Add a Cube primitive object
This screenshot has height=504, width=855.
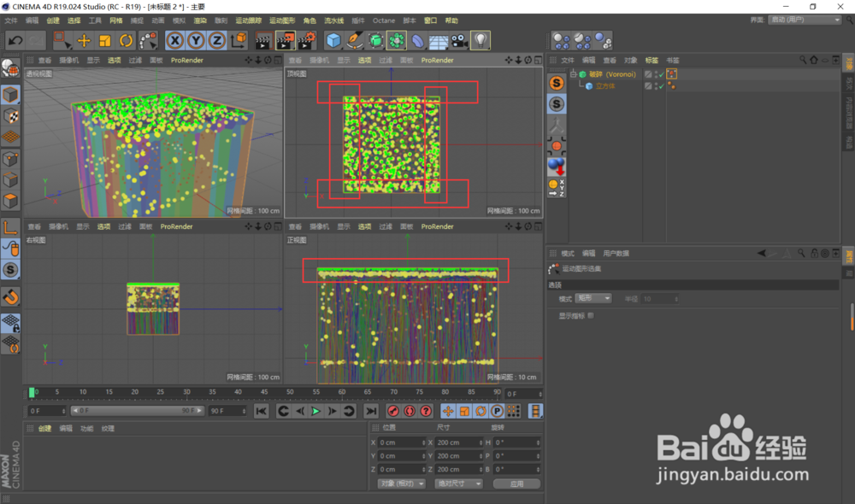click(x=333, y=41)
